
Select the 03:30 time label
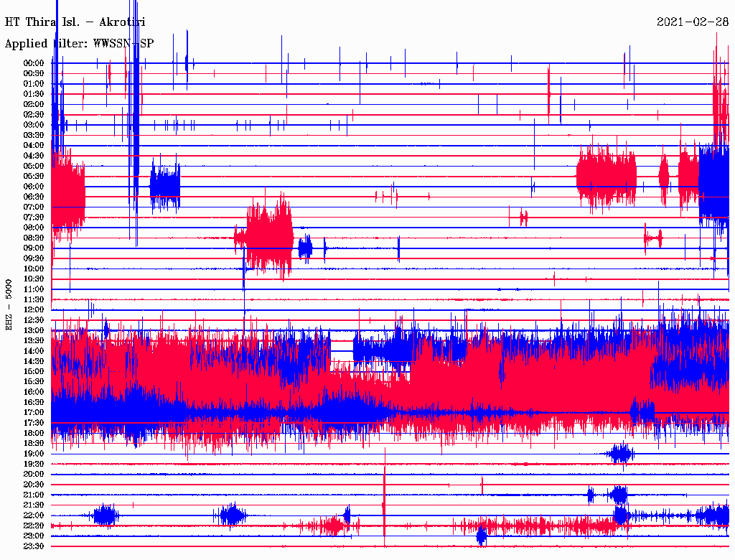click(34, 136)
